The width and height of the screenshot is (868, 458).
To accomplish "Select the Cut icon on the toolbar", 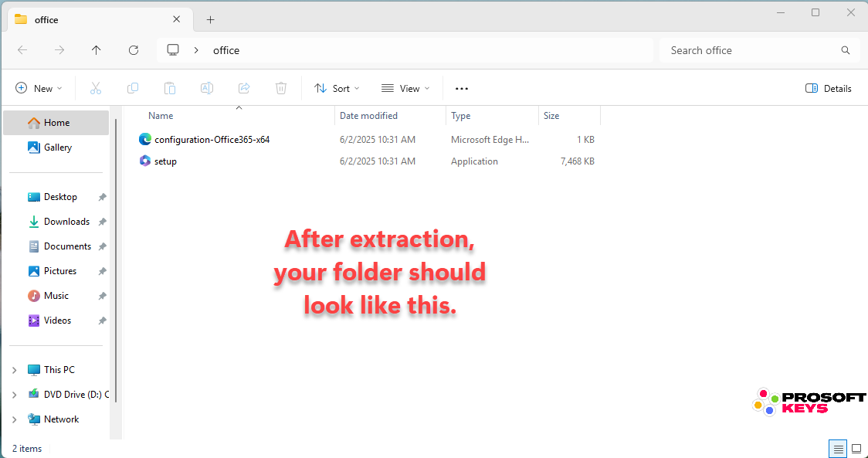I will click(96, 87).
